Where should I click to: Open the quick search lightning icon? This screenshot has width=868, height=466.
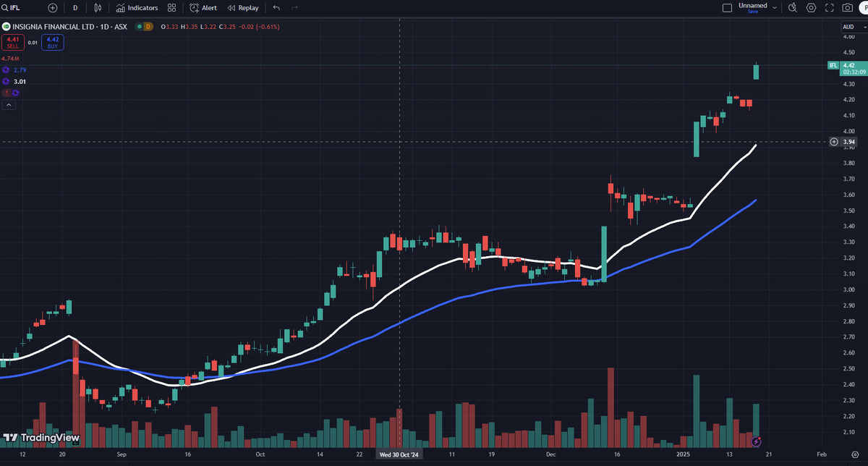coord(793,7)
